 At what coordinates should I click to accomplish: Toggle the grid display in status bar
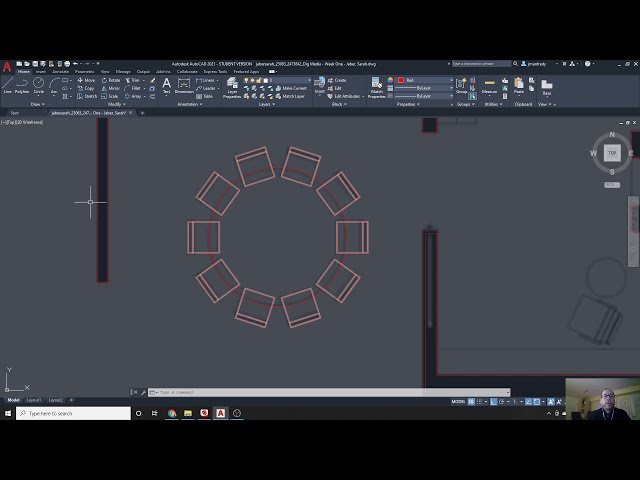pos(471,402)
